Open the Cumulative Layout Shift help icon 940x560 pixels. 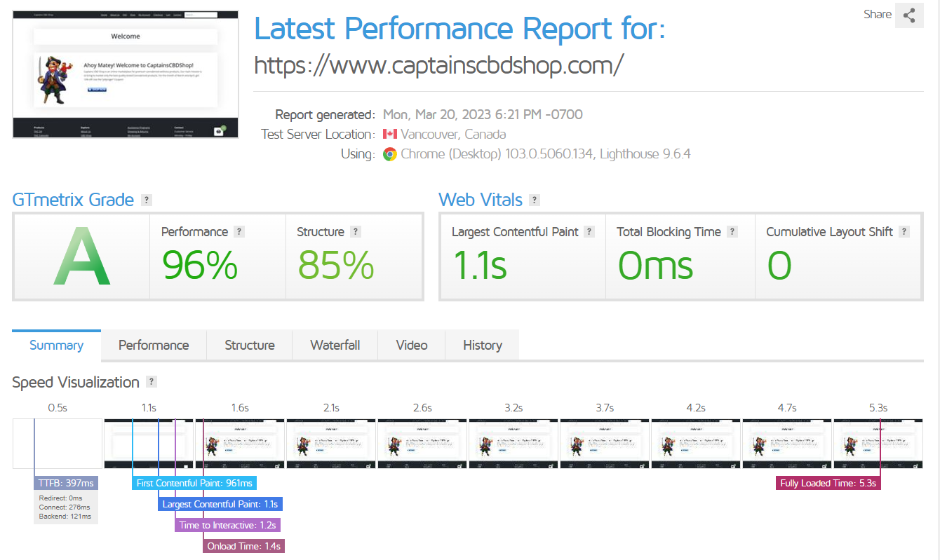[x=904, y=231]
